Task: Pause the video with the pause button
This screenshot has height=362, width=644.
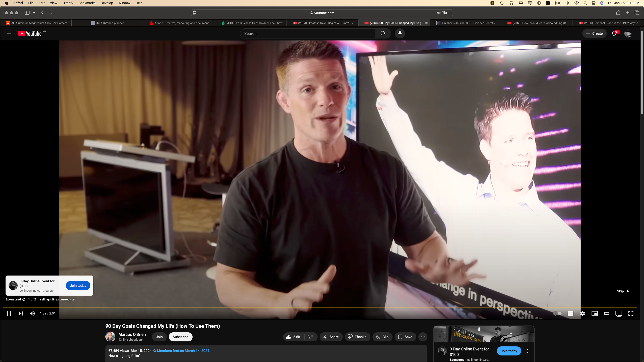Action: point(9,313)
